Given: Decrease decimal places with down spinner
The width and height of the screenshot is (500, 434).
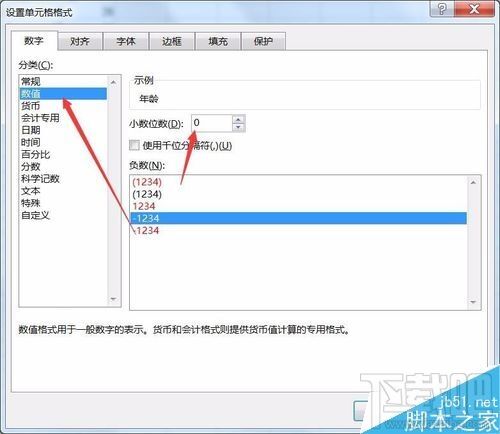Looking at the screenshot, I should tap(238, 127).
